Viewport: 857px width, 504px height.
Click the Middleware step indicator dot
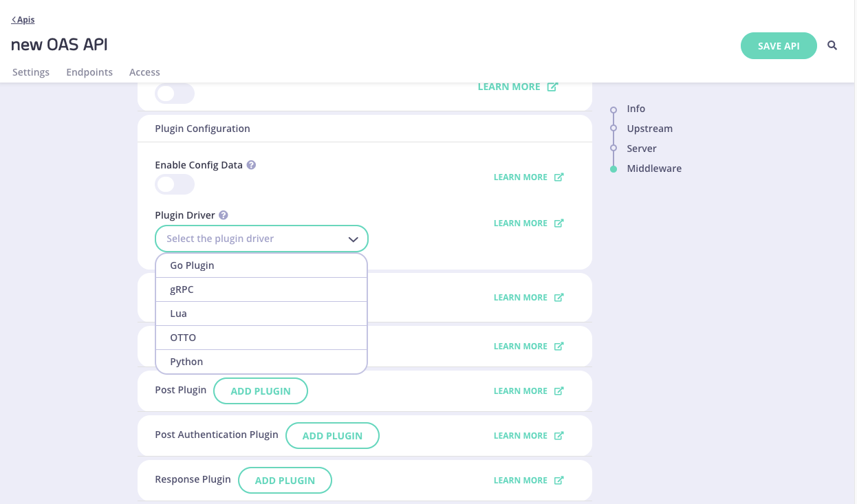tap(613, 168)
